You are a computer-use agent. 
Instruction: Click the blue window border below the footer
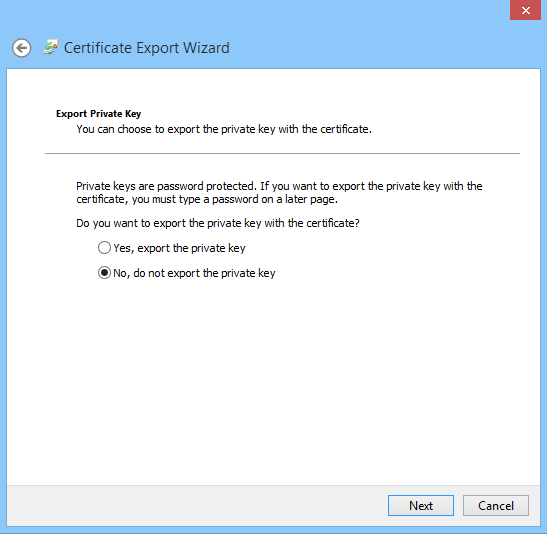[274, 530]
